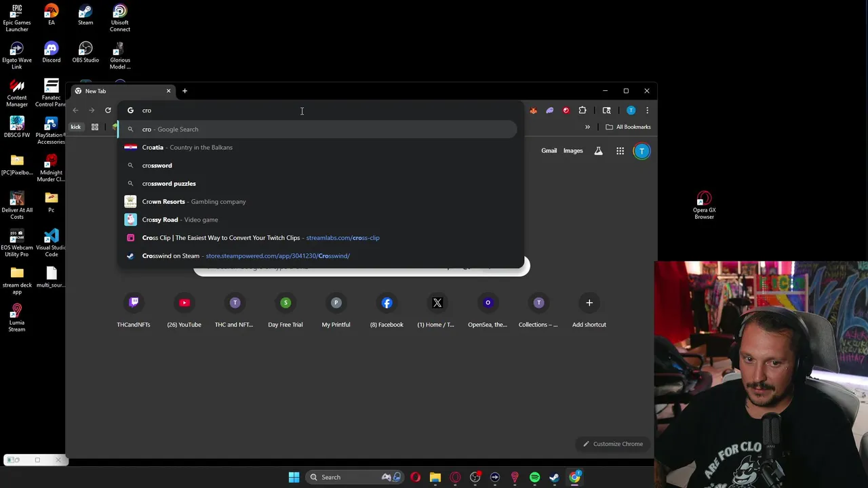This screenshot has height=488, width=868.
Task: Open OpenSea shortcut tile
Action: click(x=488, y=311)
